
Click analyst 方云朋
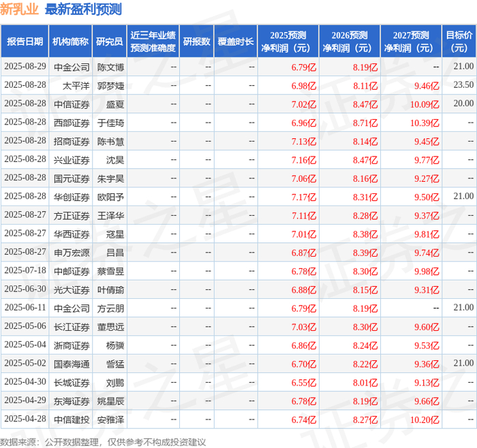tap(110, 308)
